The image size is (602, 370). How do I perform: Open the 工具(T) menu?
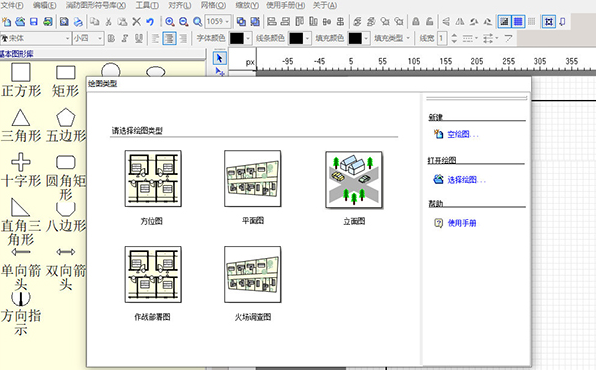click(x=147, y=5)
